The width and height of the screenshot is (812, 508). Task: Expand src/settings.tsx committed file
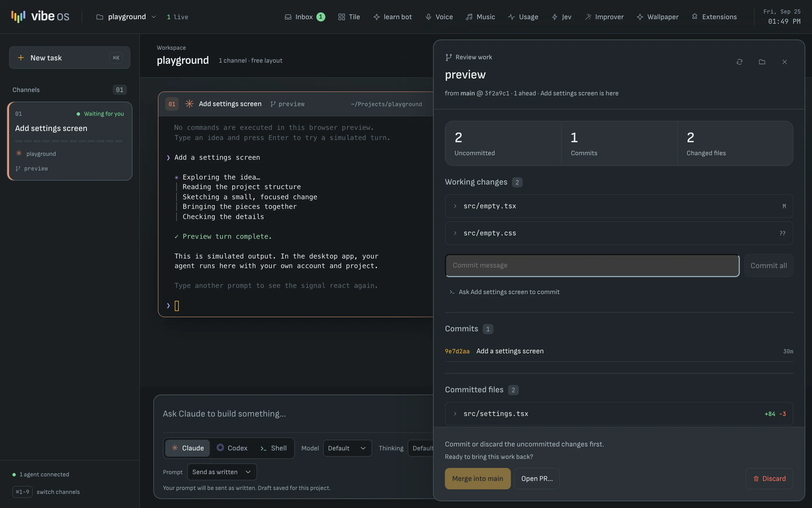pos(619,414)
